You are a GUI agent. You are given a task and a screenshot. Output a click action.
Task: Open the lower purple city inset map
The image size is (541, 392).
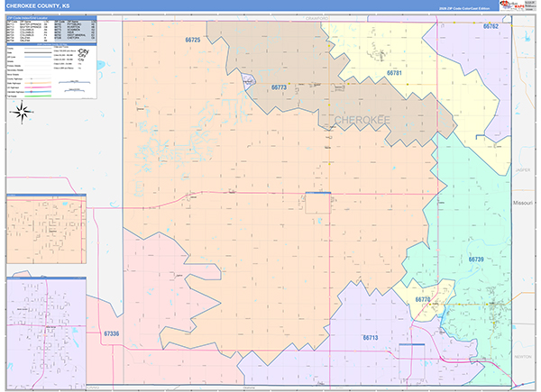47,333
